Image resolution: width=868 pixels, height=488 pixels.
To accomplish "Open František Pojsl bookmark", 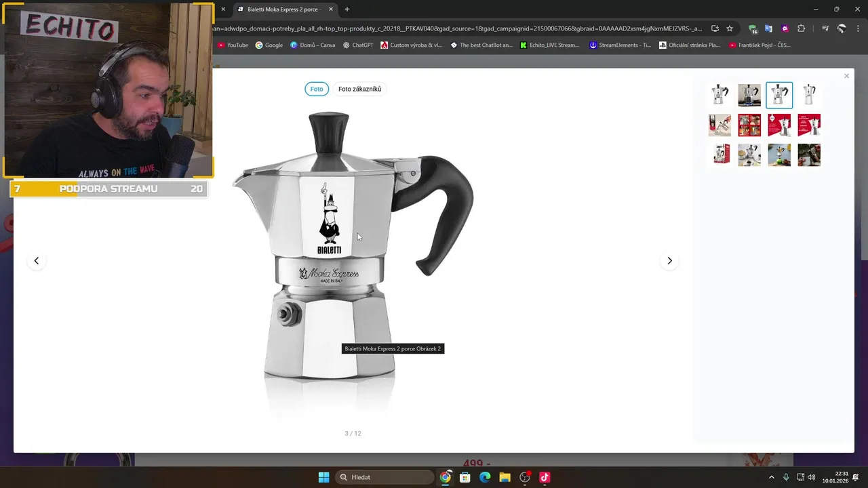I will [759, 45].
